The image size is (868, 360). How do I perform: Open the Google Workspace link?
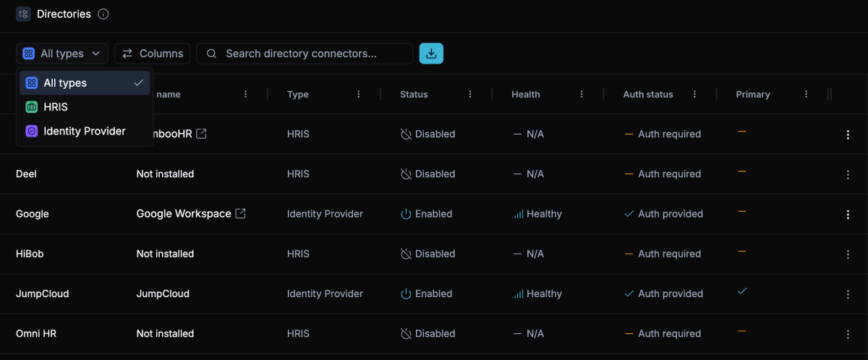[x=184, y=214]
